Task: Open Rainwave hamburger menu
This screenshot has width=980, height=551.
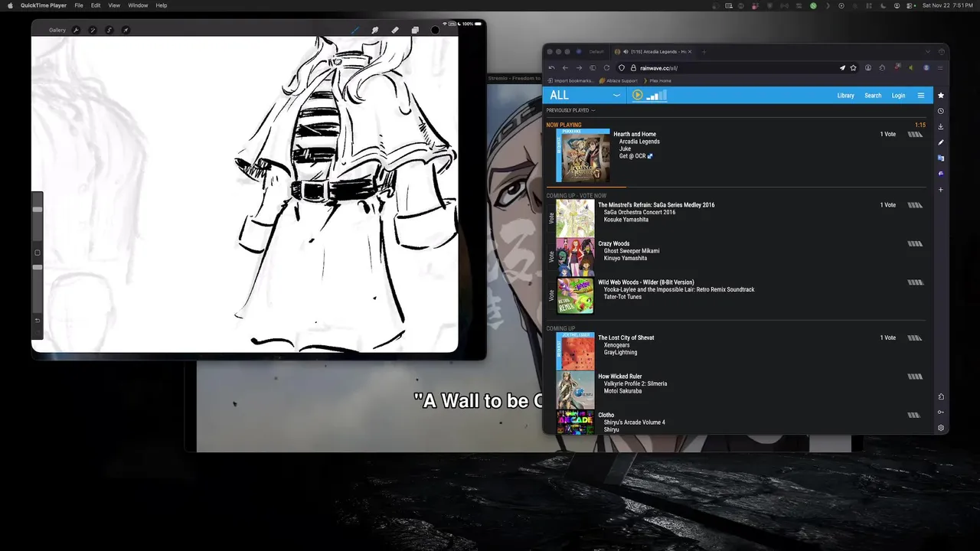Action: coord(921,96)
